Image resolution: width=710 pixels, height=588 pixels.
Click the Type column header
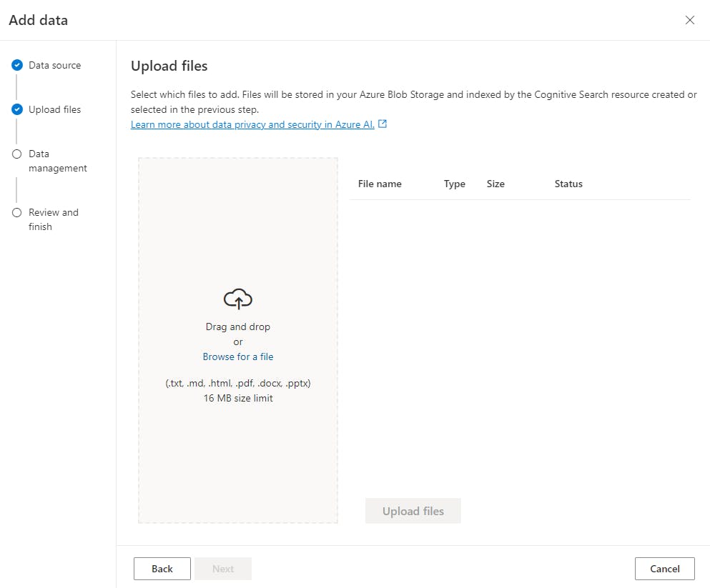(x=455, y=184)
